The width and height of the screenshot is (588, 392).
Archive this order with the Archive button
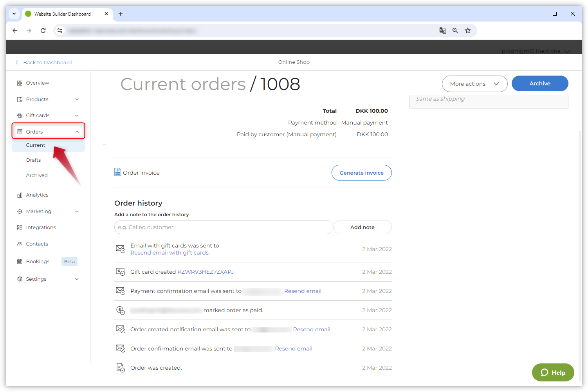[x=539, y=83]
